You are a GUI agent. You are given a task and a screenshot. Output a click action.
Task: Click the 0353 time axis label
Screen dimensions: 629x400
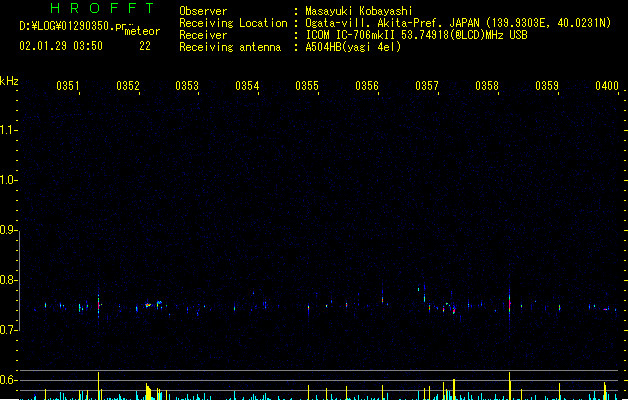coord(187,85)
